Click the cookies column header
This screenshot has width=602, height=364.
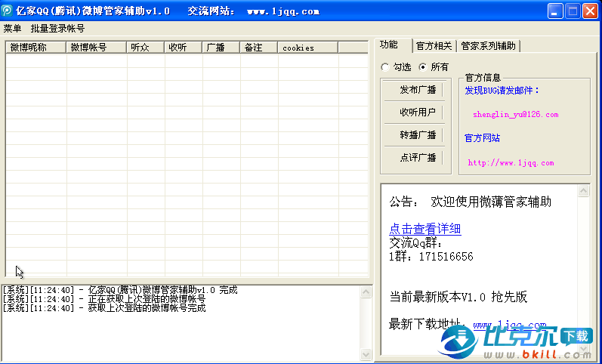(x=307, y=48)
